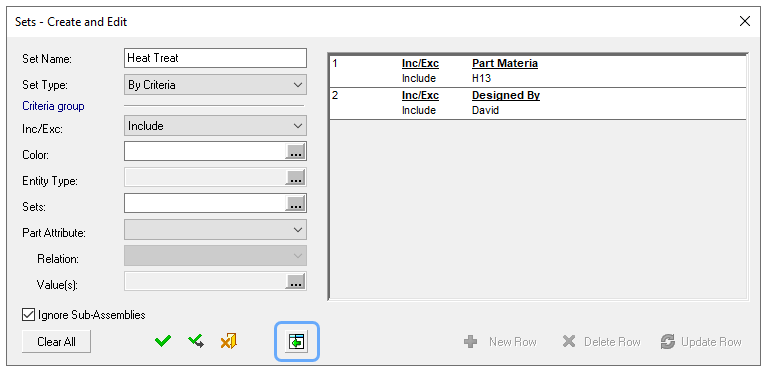Image resolution: width=767 pixels, height=372 pixels.
Task: Click the orange cancel and exit icon
Action: click(228, 341)
